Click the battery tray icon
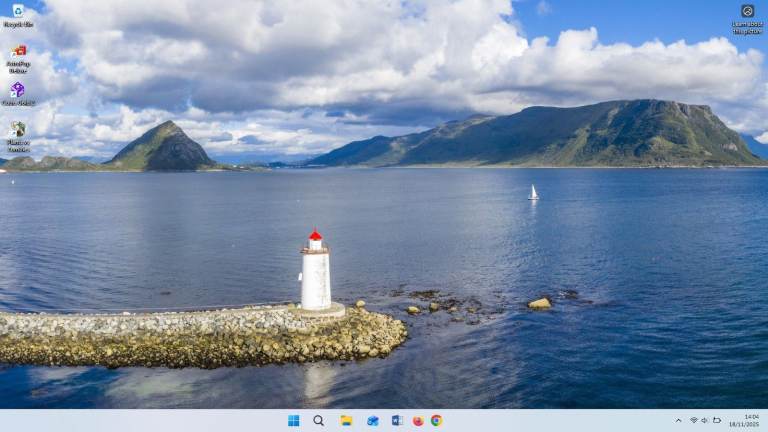 pos(717,421)
